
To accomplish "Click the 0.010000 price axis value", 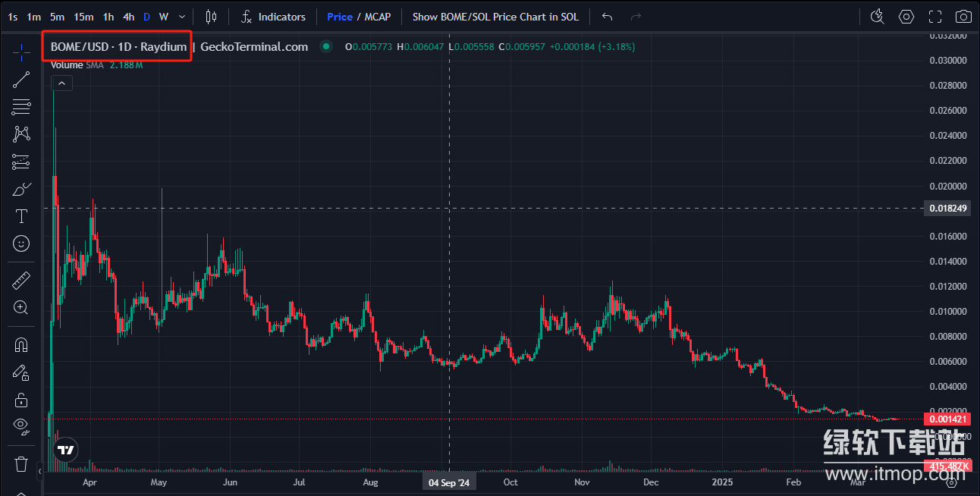I will click(x=948, y=312).
